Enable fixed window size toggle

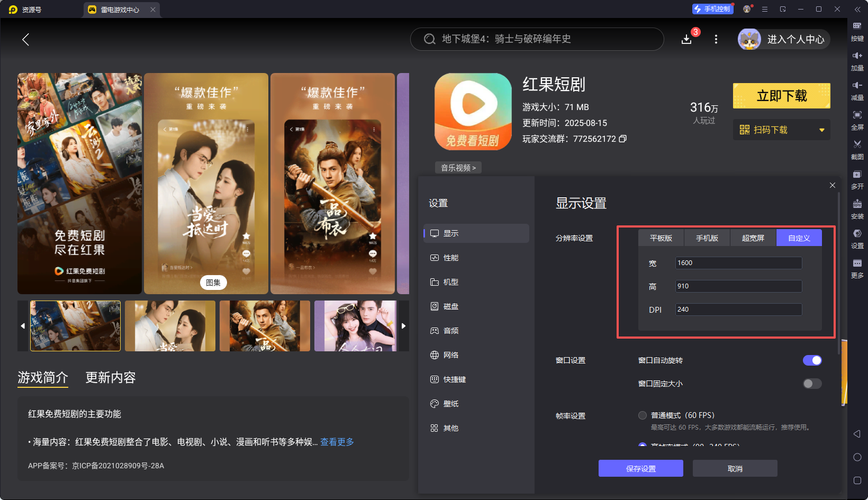point(812,384)
